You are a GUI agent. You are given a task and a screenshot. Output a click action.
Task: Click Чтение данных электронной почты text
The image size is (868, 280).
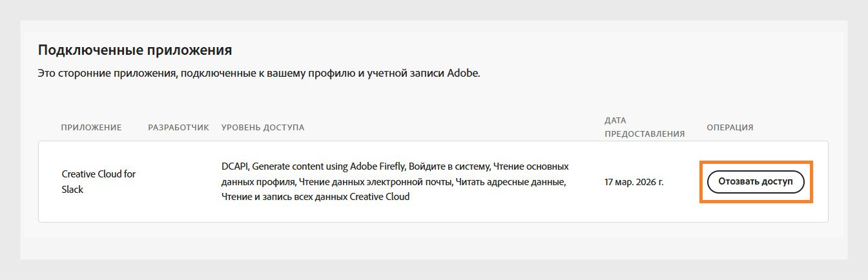[x=376, y=182]
